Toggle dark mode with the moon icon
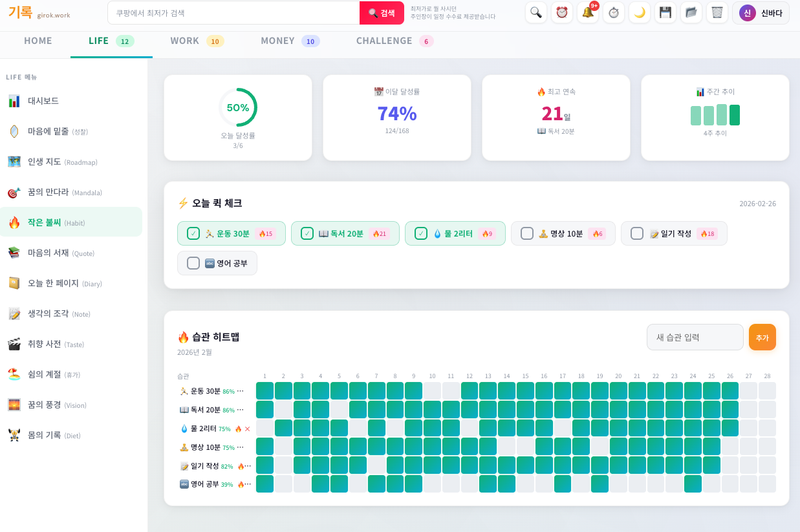This screenshot has width=800, height=532. [640, 12]
